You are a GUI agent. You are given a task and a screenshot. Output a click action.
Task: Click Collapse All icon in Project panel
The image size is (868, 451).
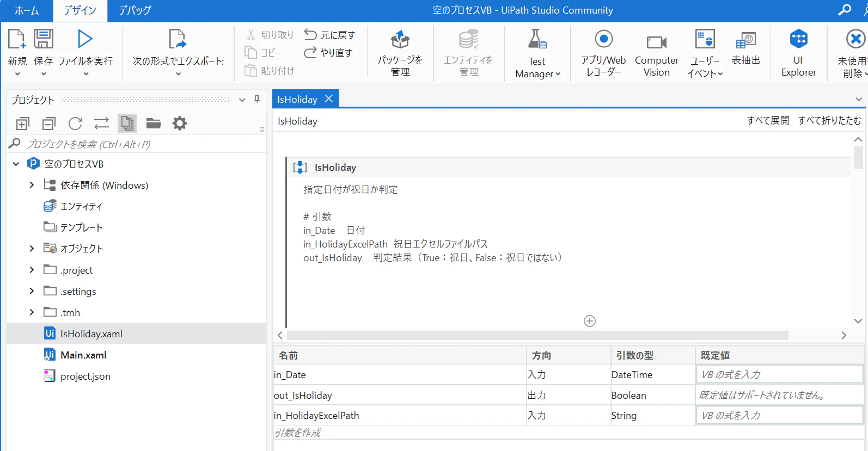point(49,123)
